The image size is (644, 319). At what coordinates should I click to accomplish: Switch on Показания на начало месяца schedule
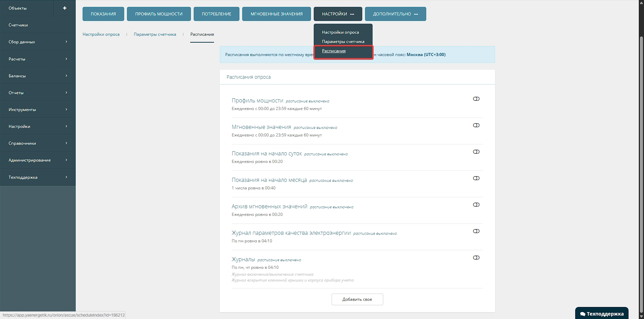point(476,178)
